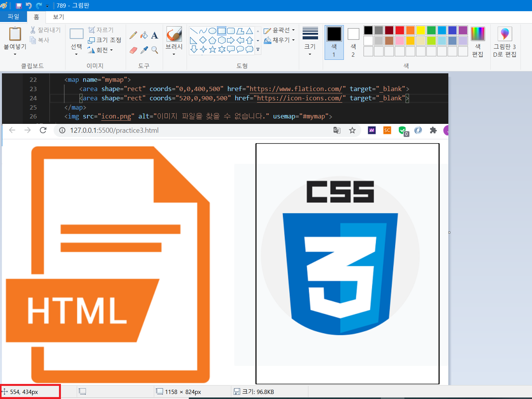Pick the purple color swatch
The height and width of the screenshot is (399, 532).
pyautogui.click(x=463, y=30)
